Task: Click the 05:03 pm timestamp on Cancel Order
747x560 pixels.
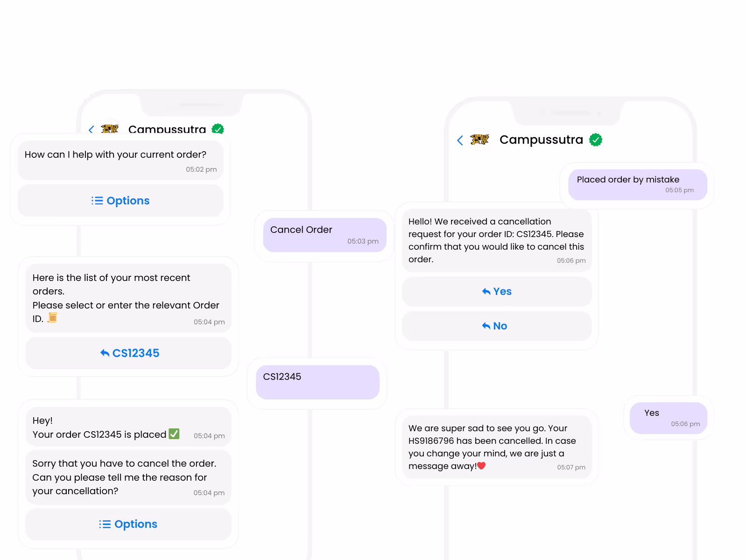Action: [x=363, y=241]
